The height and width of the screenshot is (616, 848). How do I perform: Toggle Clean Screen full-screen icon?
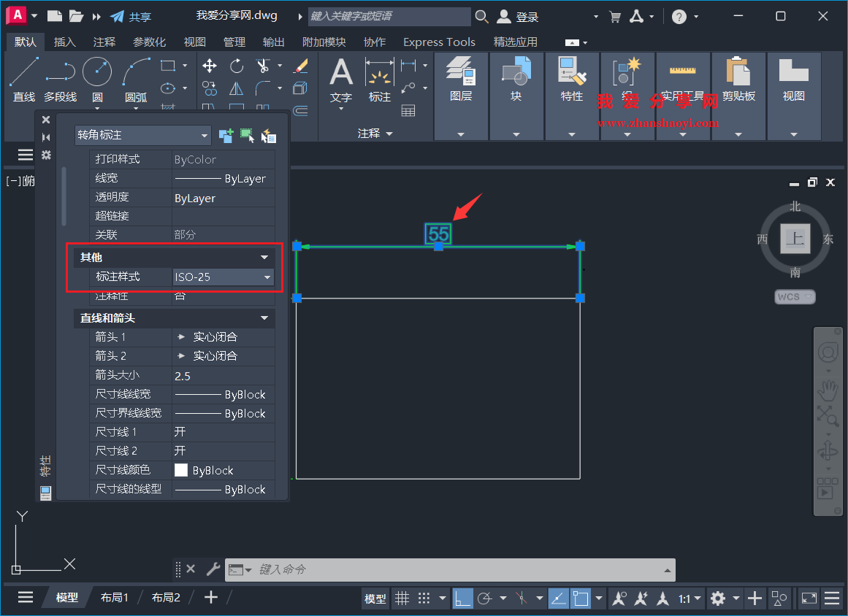[x=809, y=598]
